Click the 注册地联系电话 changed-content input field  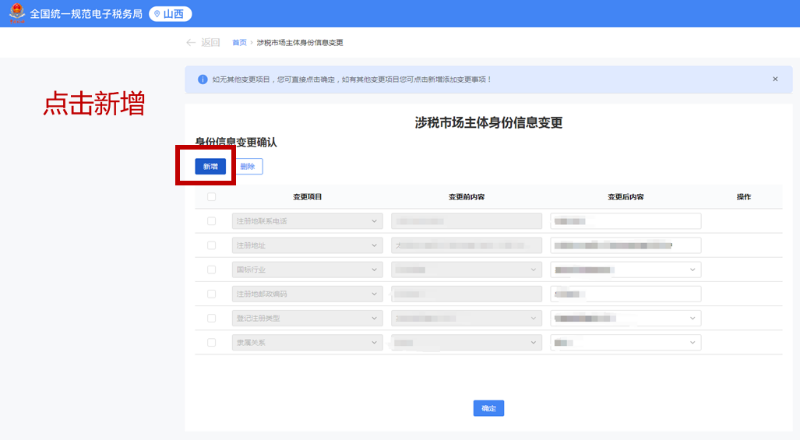pos(625,221)
